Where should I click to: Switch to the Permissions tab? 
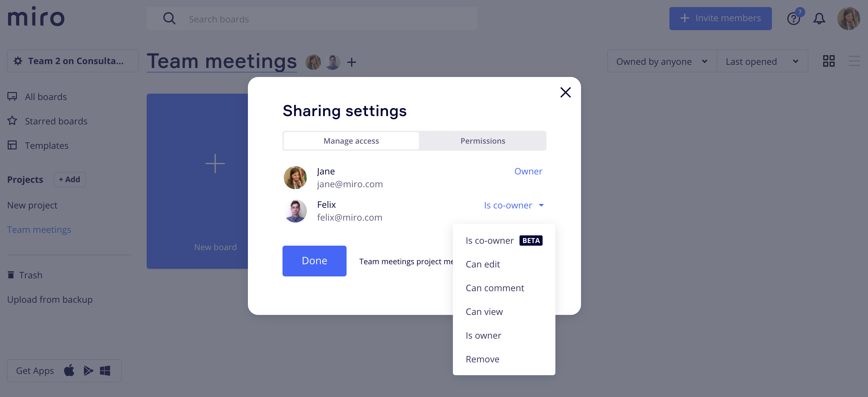pyautogui.click(x=482, y=141)
